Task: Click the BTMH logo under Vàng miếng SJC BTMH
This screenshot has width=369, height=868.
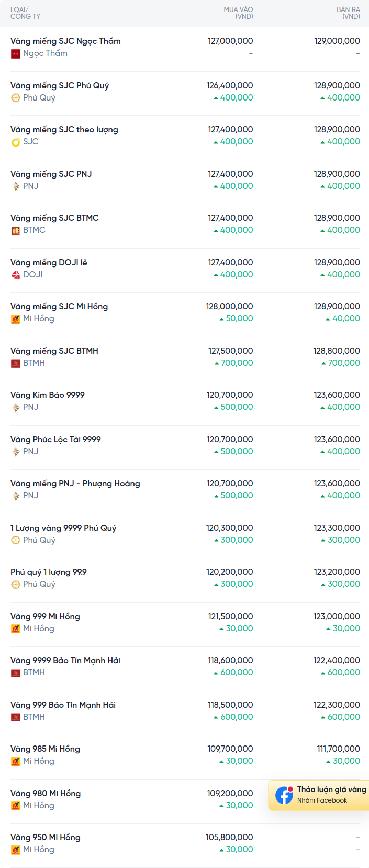Action: coord(16,363)
